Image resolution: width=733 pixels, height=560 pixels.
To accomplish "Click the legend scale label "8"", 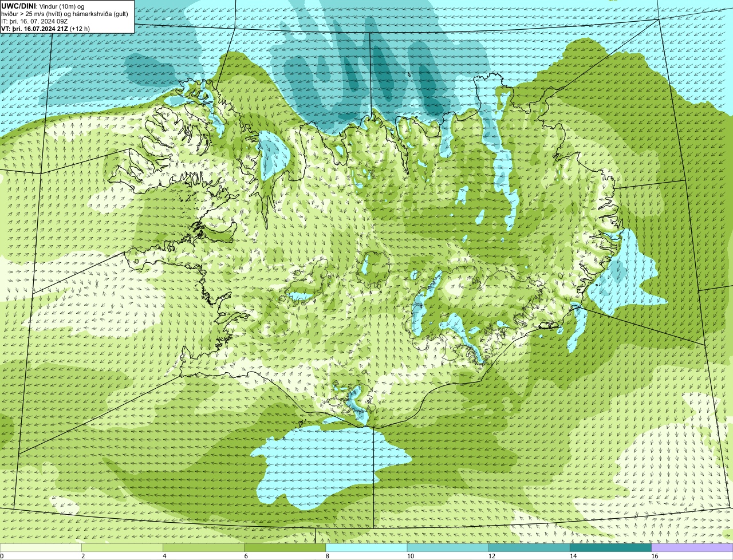I will [327, 556].
